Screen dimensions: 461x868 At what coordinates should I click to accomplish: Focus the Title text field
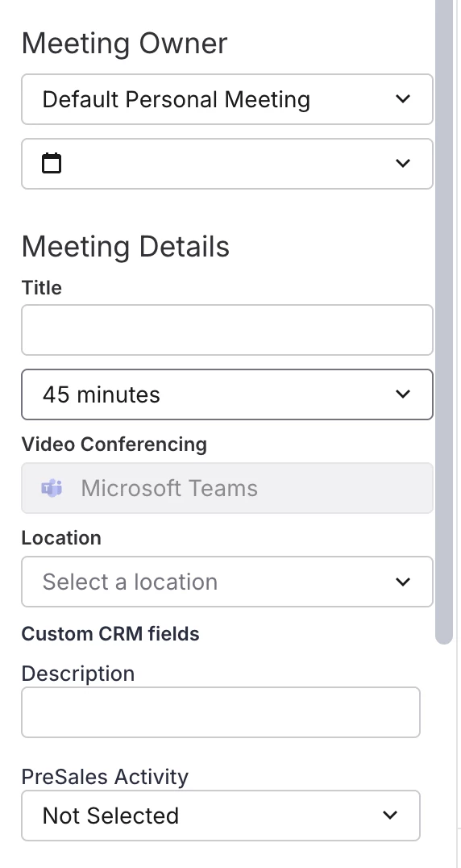click(x=227, y=330)
